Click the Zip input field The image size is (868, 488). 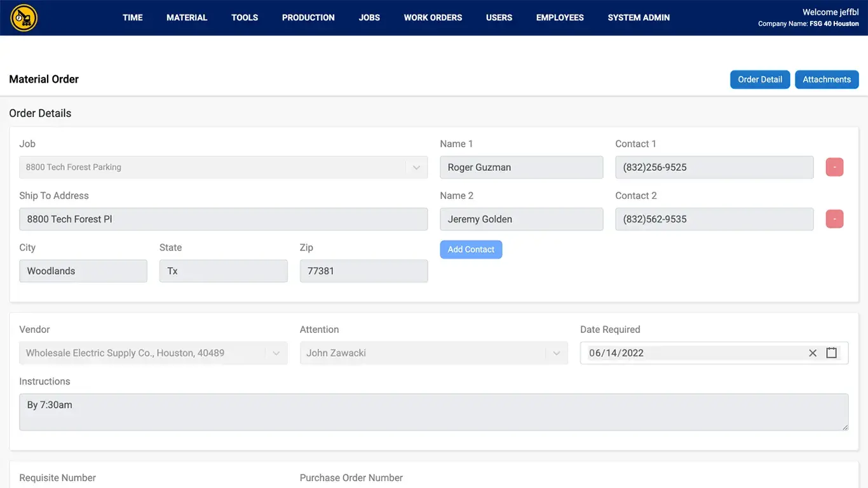click(x=363, y=271)
